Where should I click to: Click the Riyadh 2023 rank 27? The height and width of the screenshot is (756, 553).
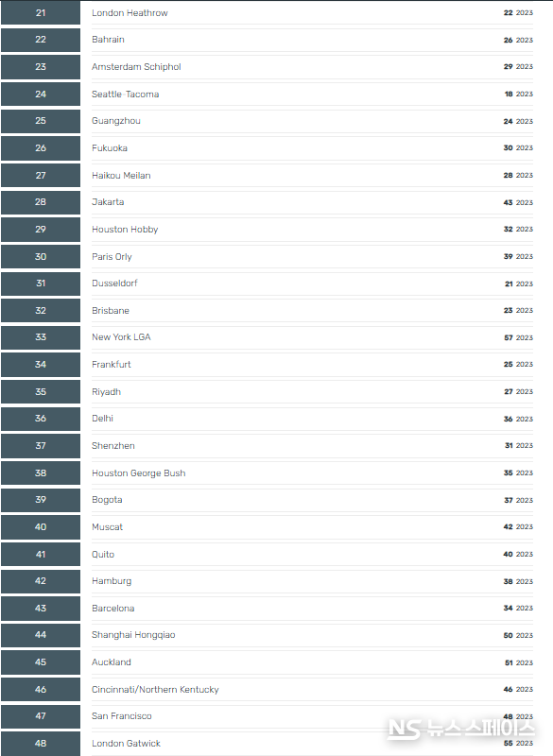click(x=509, y=391)
